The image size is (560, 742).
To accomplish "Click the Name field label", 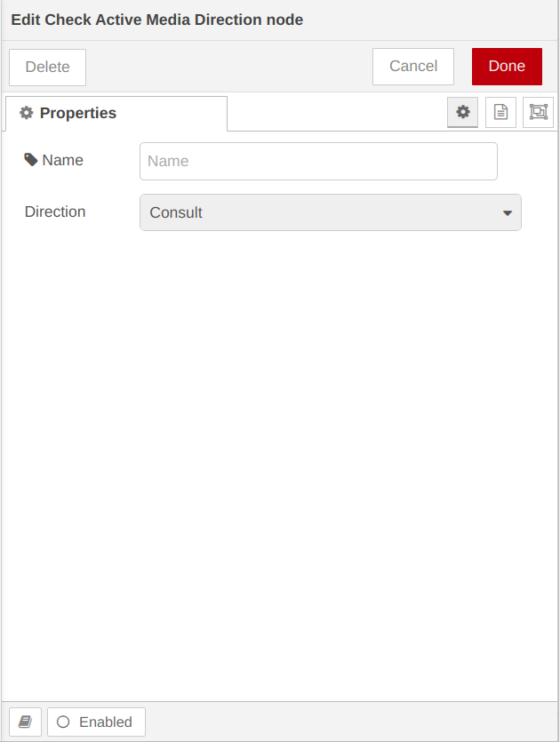I will pos(62,160).
